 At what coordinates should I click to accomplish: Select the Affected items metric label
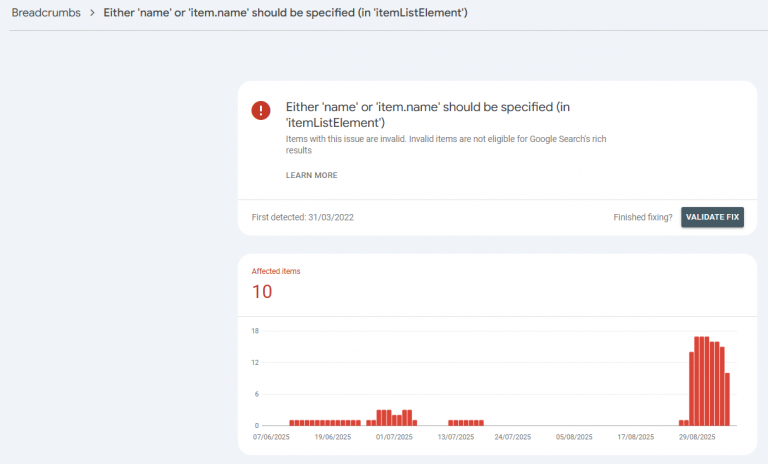[x=276, y=271]
